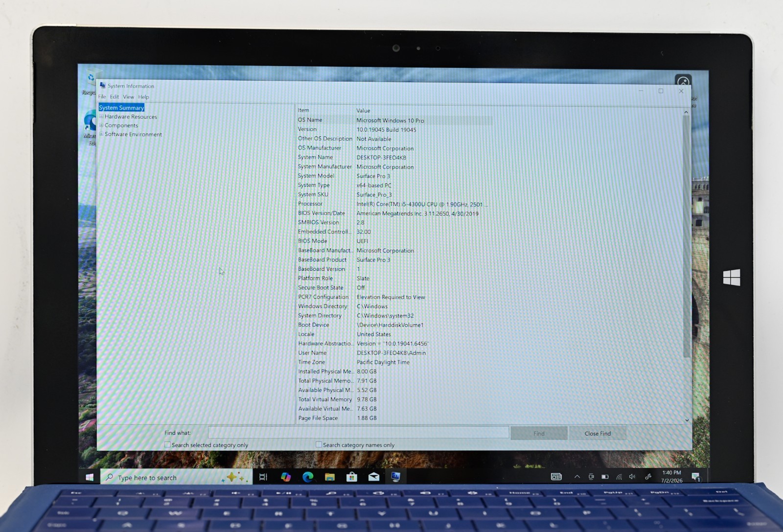
Task: Select Software Environment tree item
Action: (x=133, y=134)
